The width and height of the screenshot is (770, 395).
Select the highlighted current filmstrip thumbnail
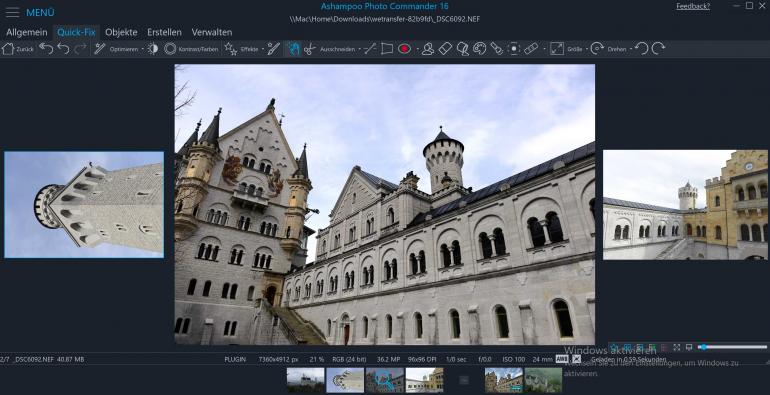pos(385,380)
